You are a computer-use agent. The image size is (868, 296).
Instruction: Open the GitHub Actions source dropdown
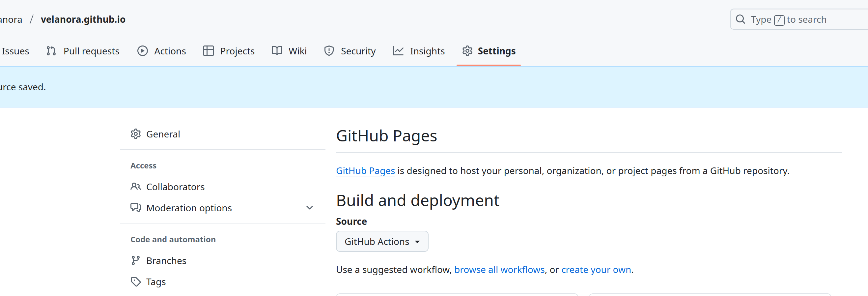point(382,241)
